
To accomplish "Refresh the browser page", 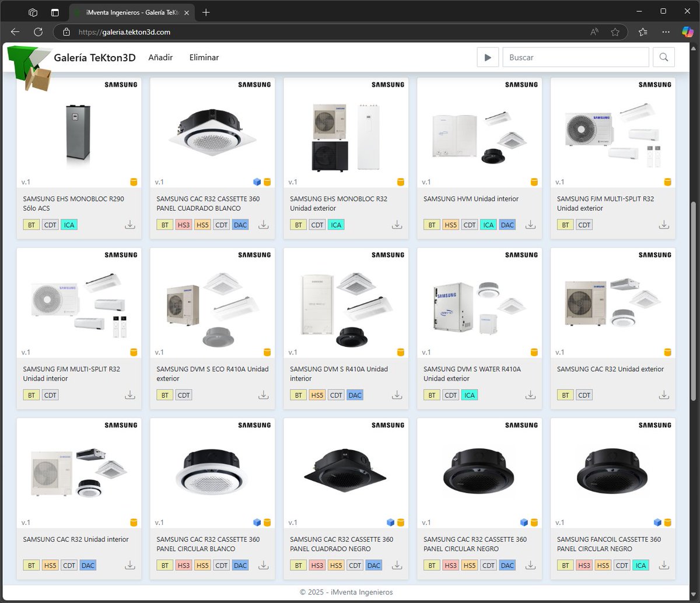I will pos(38,32).
